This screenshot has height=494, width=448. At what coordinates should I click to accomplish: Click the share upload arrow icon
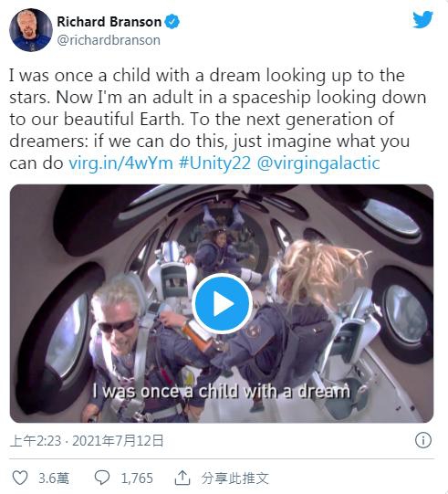pos(182,478)
